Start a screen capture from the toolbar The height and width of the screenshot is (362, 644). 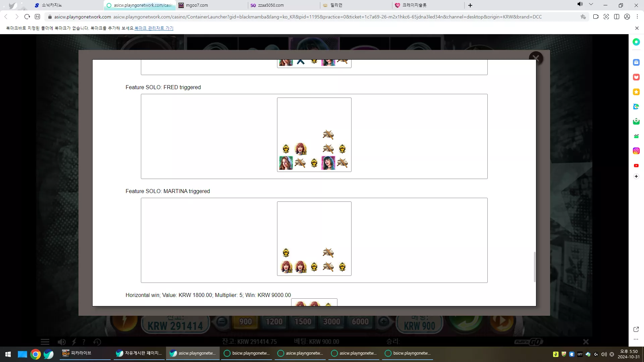click(606, 17)
